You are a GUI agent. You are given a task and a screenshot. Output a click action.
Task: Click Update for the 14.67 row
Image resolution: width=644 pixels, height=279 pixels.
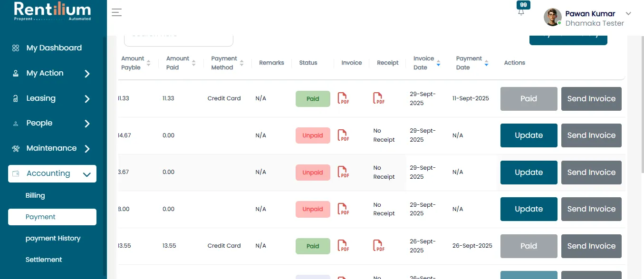pos(529,135)
